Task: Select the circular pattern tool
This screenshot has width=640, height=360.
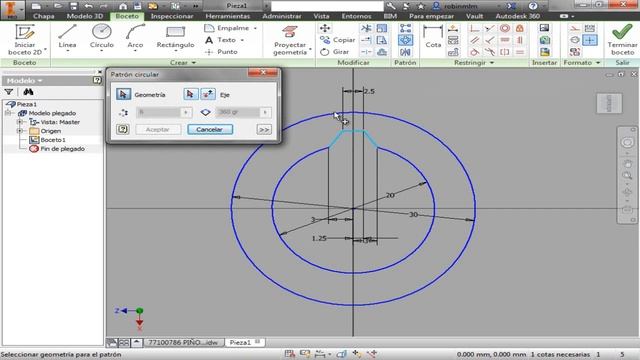Action: pyautogui.click(x=405, y=40)
